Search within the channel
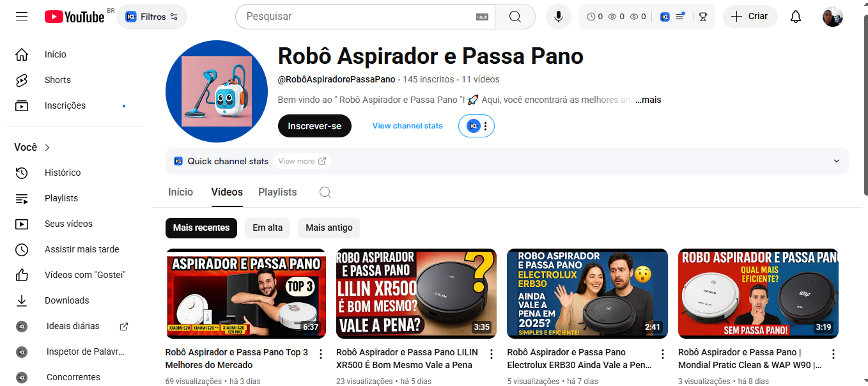This screenshot has width=868, height=386. (x=325, y=192)
